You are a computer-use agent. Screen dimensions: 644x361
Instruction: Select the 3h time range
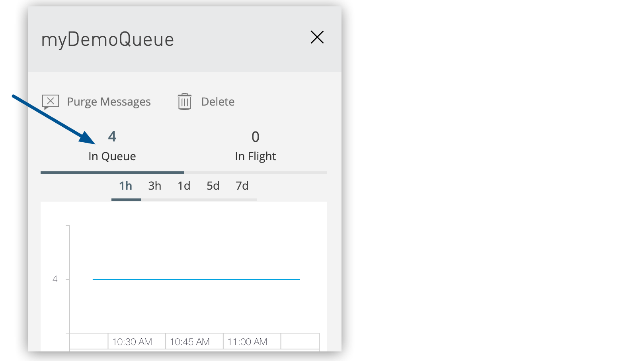click(x=155, y=186)
